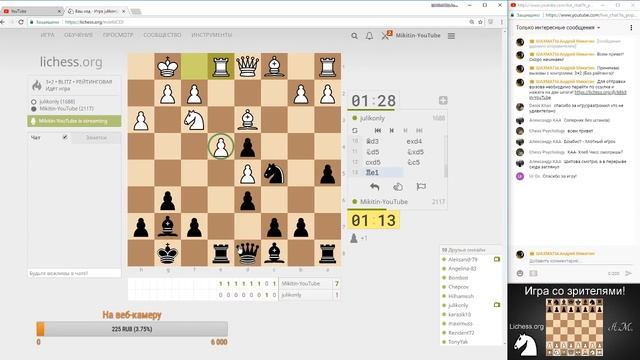Open Mikitin-YouTube row in score table
Image resolution: width=640 pixels, height=360 pixels.
click(309, 284)
